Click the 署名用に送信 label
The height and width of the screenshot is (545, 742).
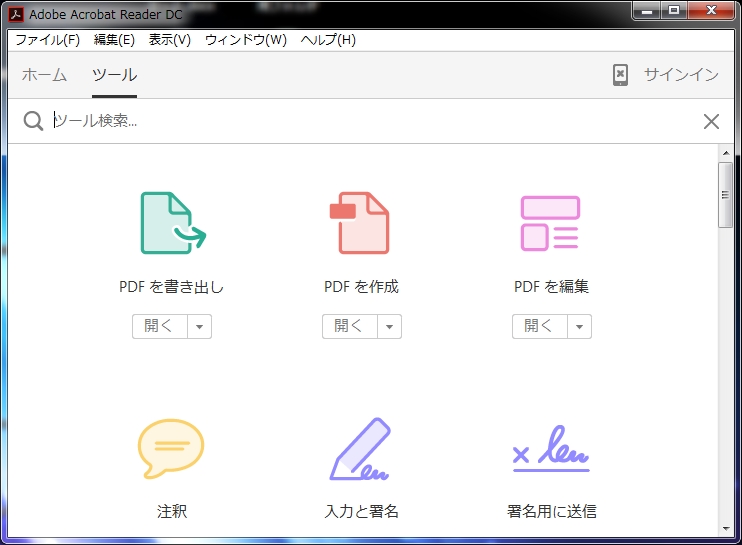click(x=552, y=511)
